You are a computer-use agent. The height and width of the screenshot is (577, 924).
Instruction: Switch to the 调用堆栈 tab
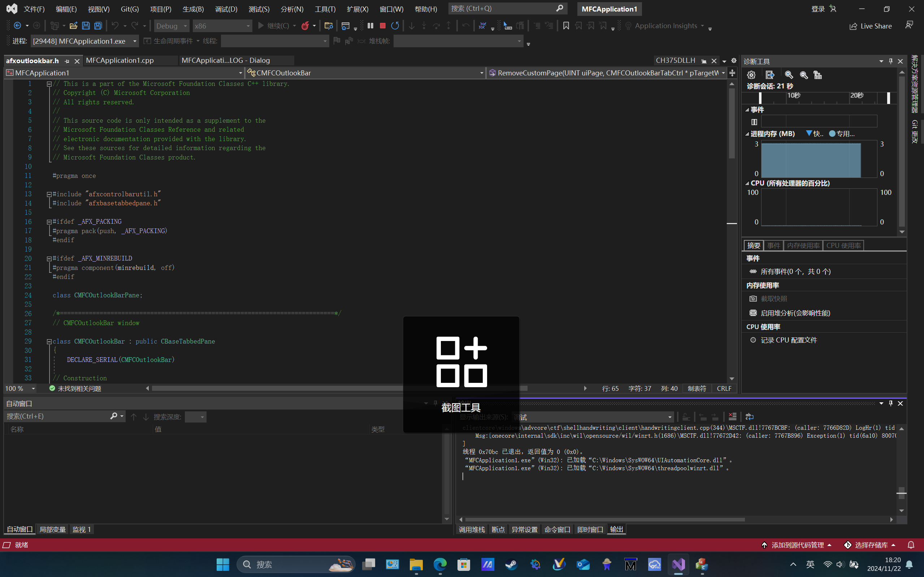(472, 529)
